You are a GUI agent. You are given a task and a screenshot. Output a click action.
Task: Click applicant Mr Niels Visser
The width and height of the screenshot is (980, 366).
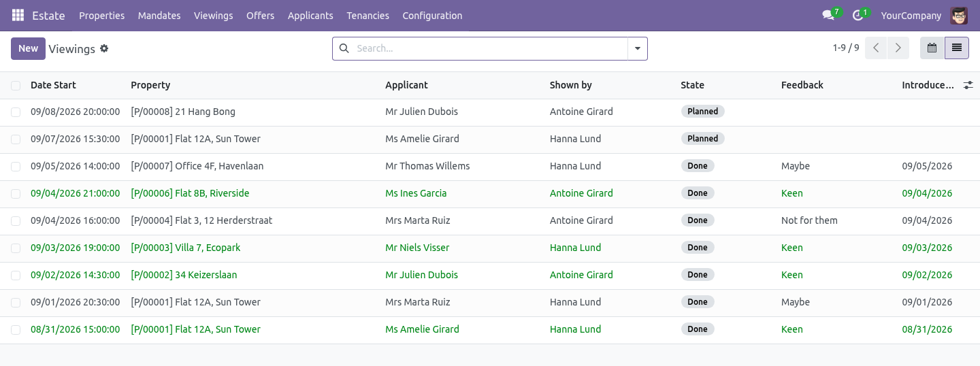coord(417,248)
